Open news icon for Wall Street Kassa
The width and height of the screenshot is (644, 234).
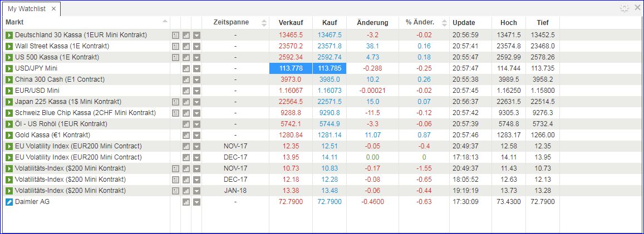(175, 46)
